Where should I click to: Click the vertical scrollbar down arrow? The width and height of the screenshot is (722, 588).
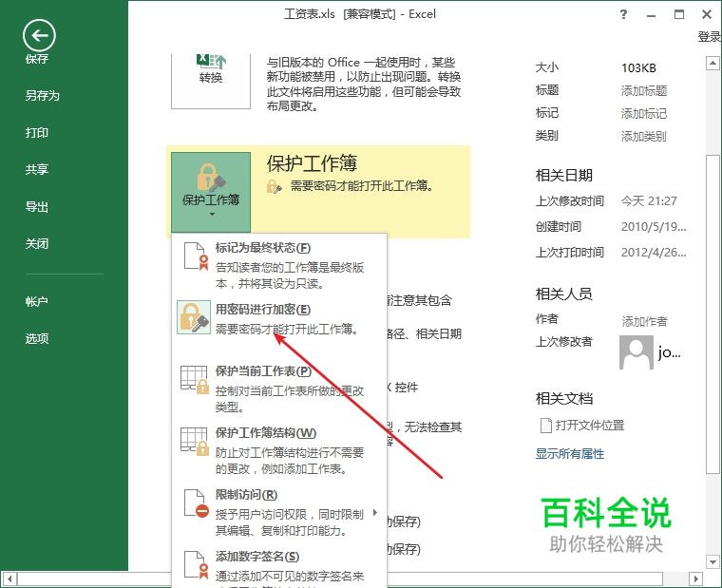tap(712, 561)
